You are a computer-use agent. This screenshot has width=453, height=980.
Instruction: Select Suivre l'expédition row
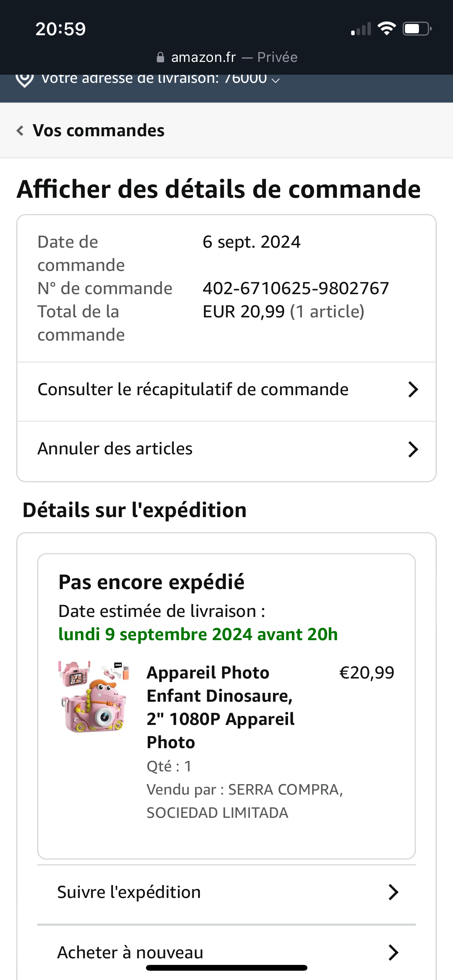(226, 892)
